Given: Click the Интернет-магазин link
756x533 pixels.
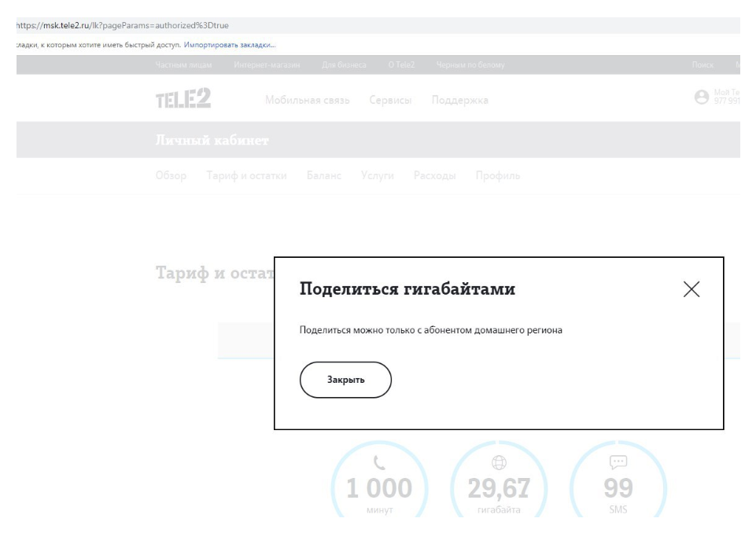Looking at the screenshot, I should click(267, 64).
